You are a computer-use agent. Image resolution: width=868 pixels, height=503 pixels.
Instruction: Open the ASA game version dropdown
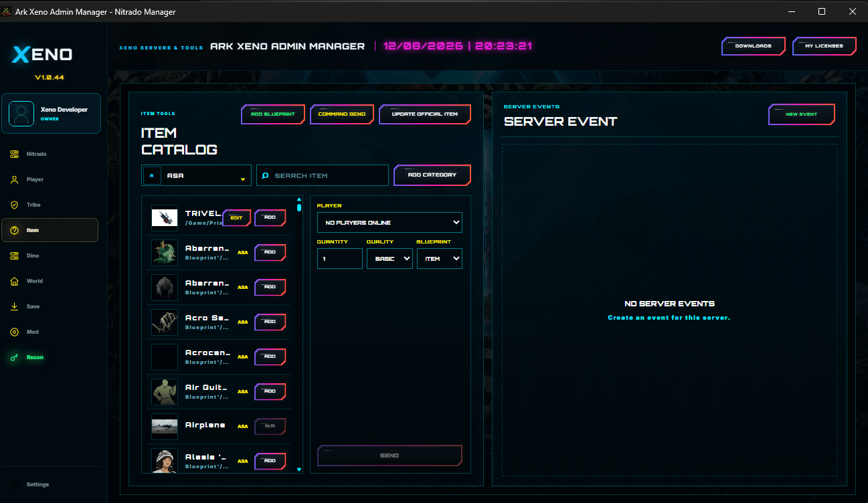(x=197, y=176)
